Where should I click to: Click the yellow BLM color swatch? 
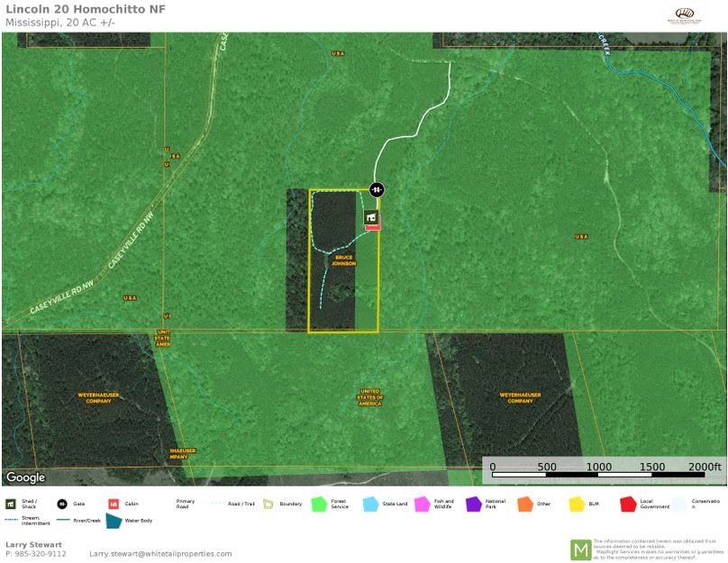coord(575,504)
